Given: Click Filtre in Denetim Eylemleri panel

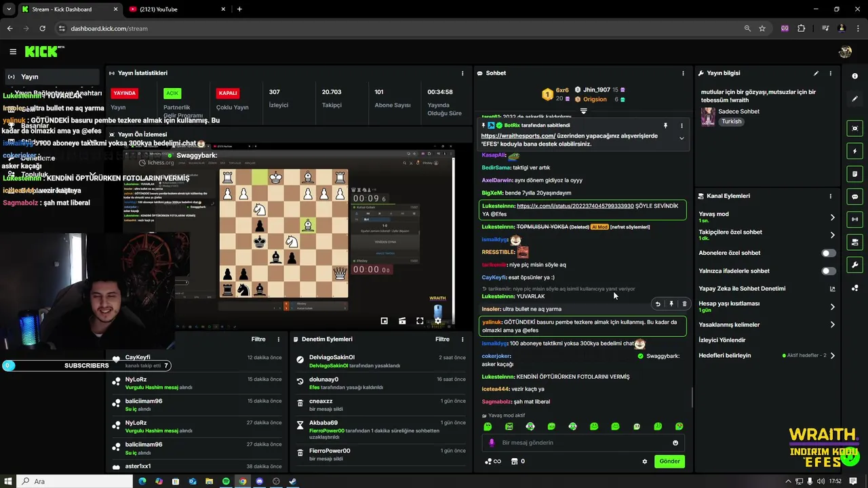Looking at the screenshot, I should [442, 339].
